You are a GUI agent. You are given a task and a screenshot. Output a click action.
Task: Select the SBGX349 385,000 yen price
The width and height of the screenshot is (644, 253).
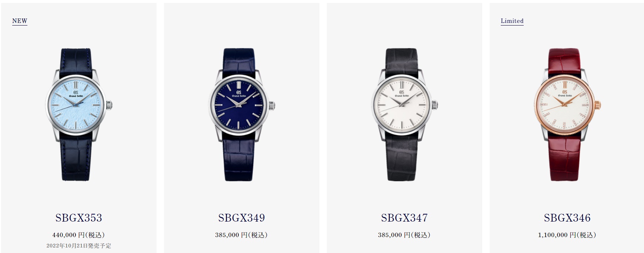click(241, 235)
